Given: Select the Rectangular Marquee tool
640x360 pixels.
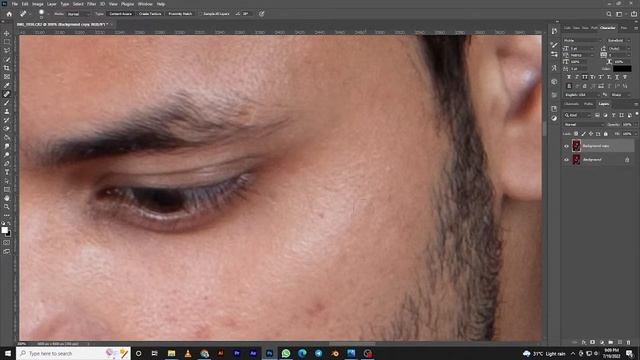Looking at the screenshot, I should click(x=7, y=42).
